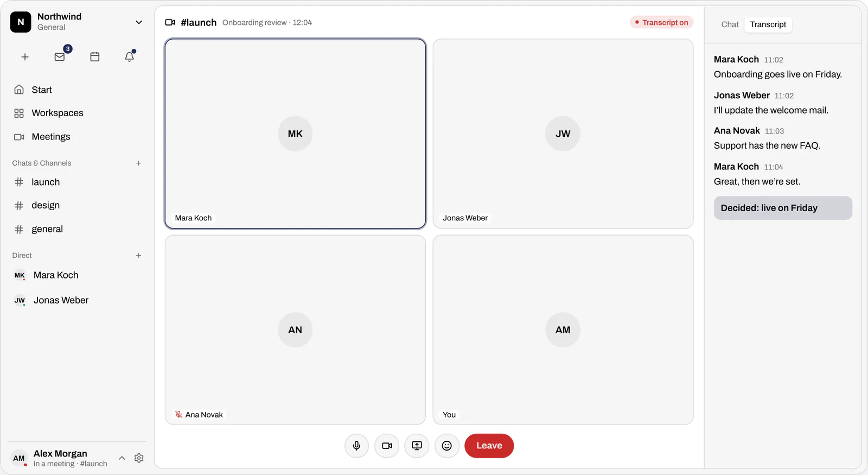Open the notifications bell
The width and height of the screenshot is (868, 475).
click(130, 57)
